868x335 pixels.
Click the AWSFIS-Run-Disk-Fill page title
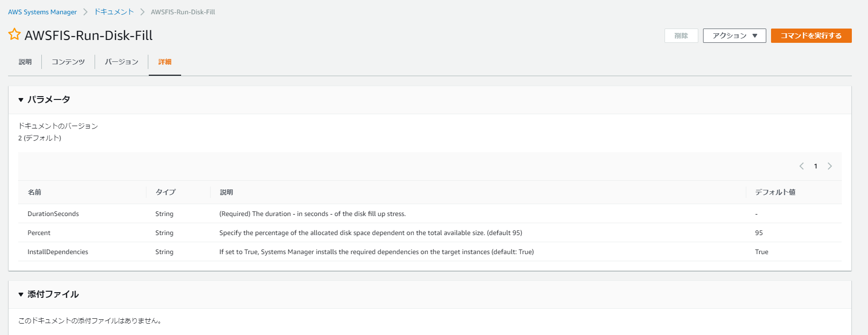tap(88, 35)
